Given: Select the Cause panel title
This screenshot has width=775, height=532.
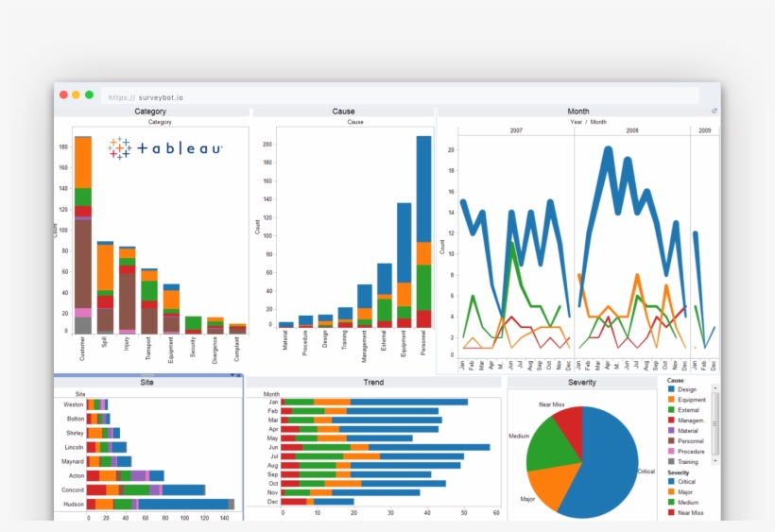Looking at the screenshot, I should [343, 112].
